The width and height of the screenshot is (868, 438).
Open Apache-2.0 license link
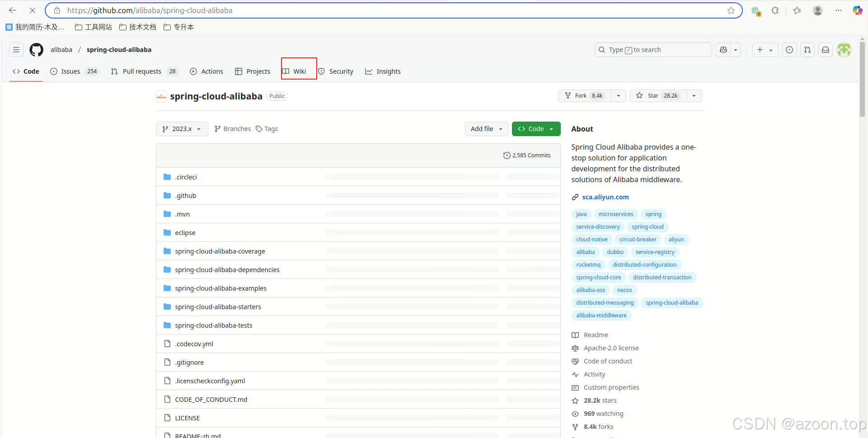point(611,348)
